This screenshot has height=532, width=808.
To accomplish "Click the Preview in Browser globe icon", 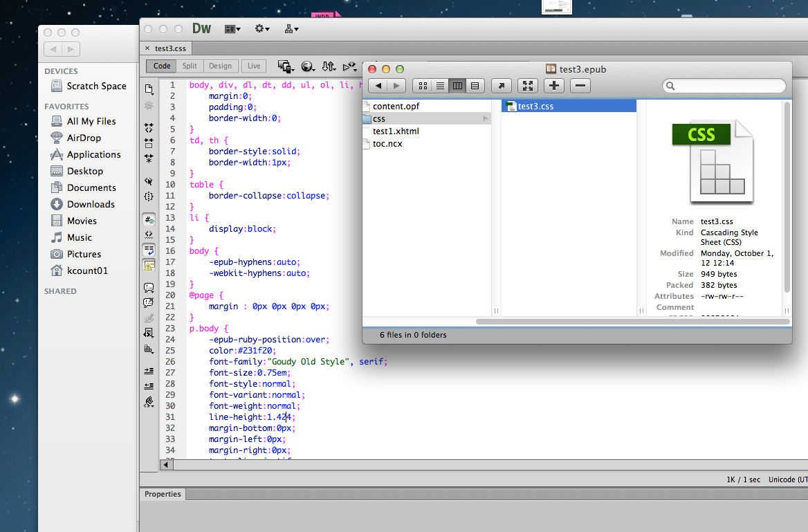I will [307, 66].
